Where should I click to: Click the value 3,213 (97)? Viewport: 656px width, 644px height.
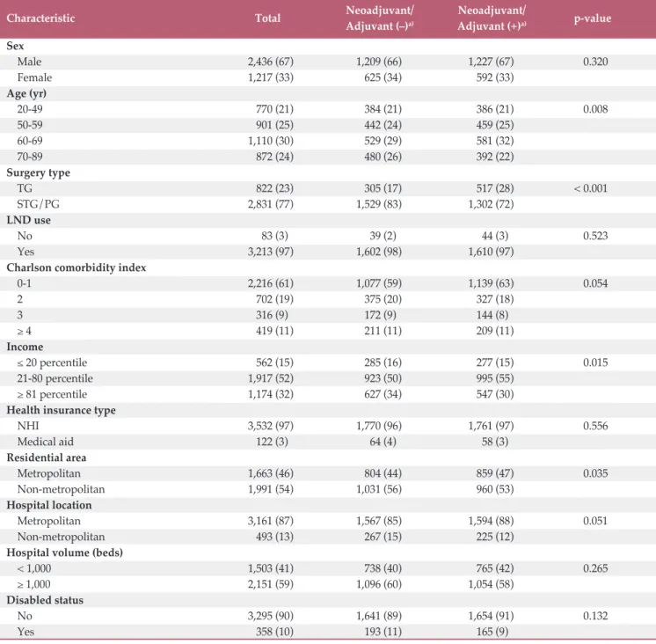pos(270,252)
